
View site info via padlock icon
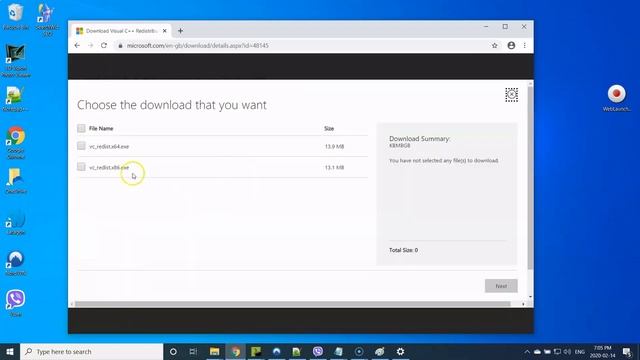click(120, 45)
